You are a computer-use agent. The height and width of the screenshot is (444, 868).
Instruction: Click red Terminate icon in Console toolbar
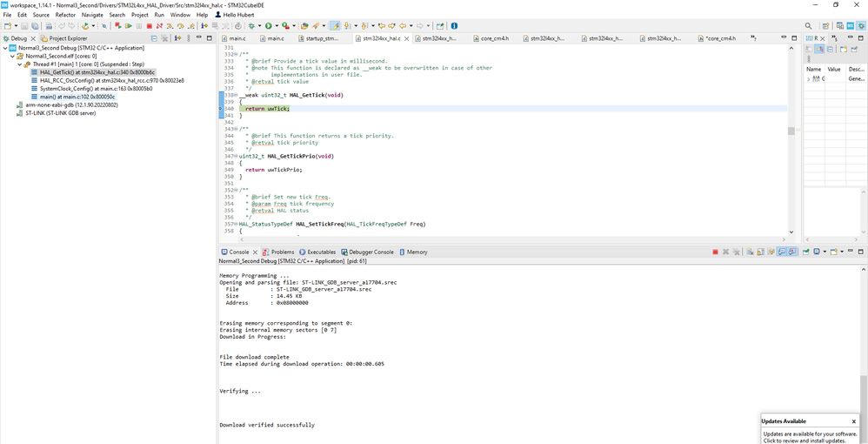coord(715,252)
